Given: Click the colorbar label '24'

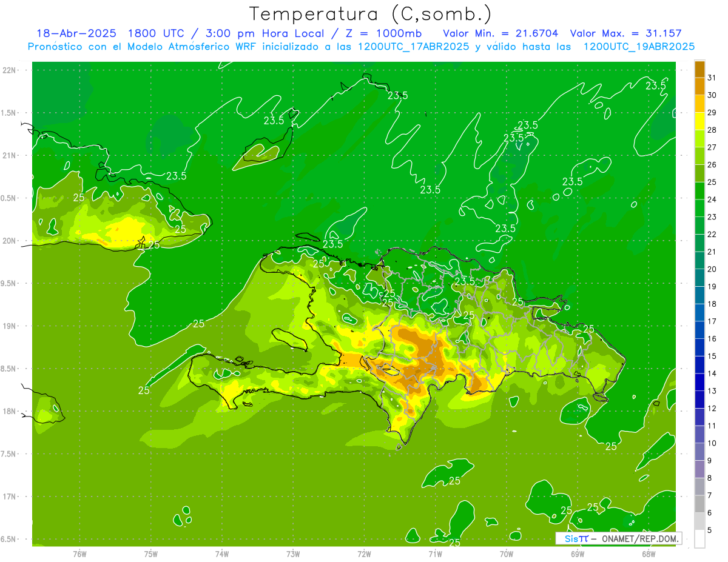Looking at the screenshot, I should [x=712, y=199].
